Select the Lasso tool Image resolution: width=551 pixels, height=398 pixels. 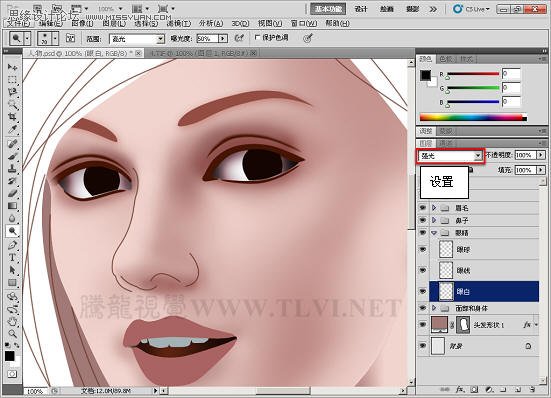coord(12,92)
